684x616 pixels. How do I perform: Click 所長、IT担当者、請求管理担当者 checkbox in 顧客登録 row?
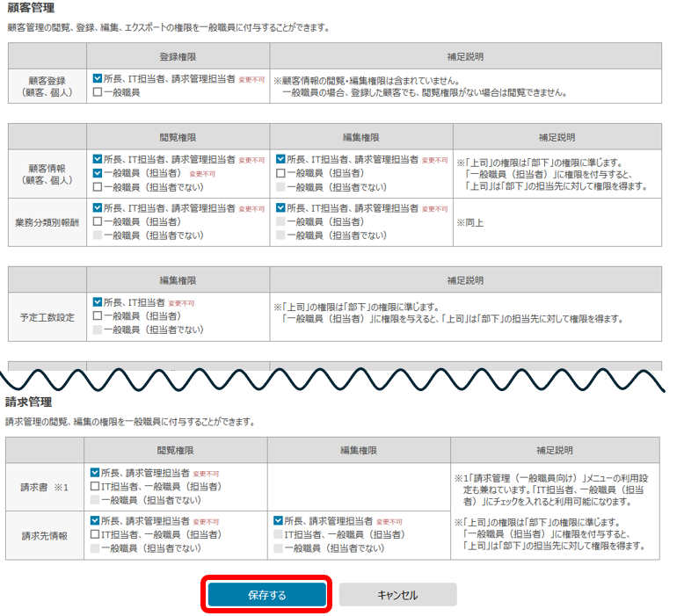tap(98, 78)
